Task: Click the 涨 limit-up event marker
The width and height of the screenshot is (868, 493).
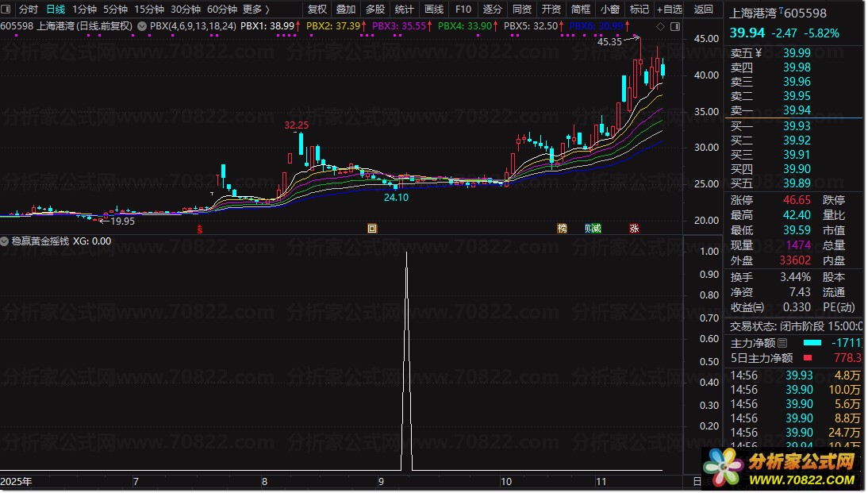Action: coord(635,228)
